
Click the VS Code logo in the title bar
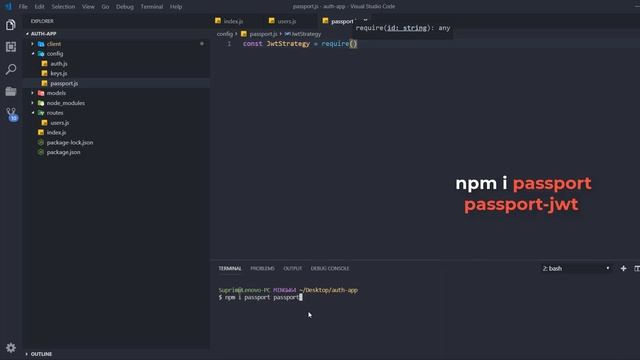pyautogui.click(x=8, y=7)
